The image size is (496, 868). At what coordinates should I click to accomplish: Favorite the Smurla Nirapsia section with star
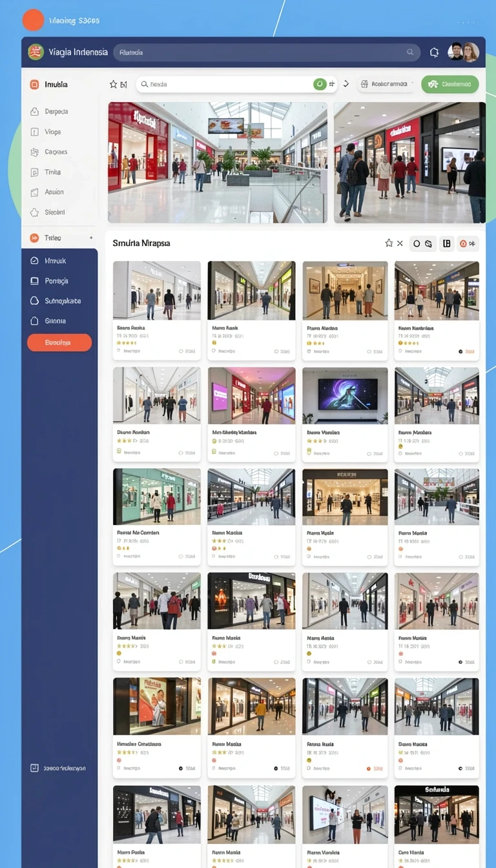[389, 243]
